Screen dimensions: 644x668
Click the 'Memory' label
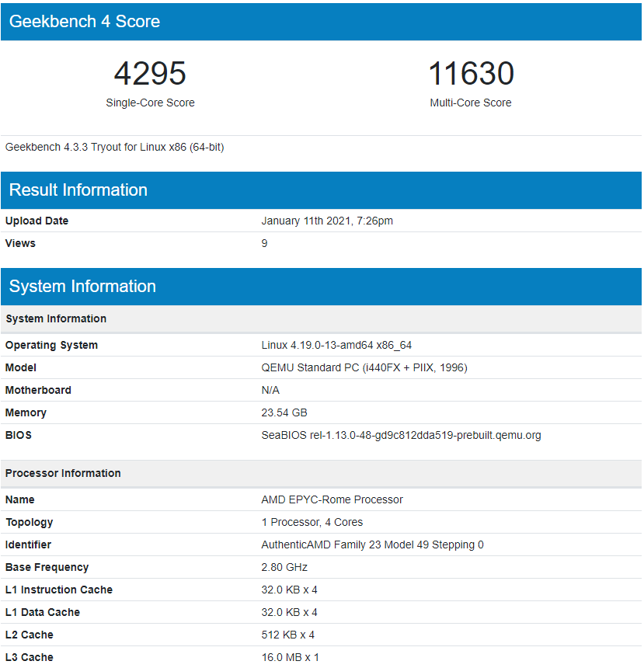26,412
